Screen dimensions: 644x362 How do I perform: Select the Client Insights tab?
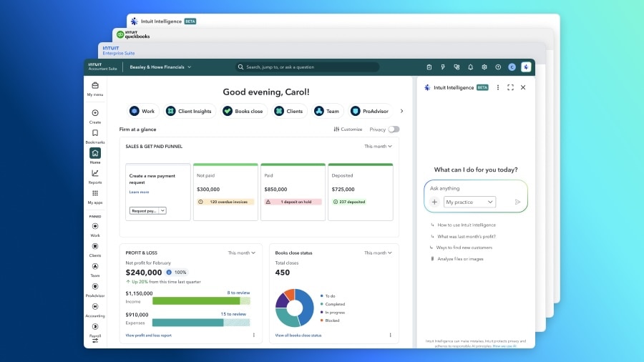(189, 111)
